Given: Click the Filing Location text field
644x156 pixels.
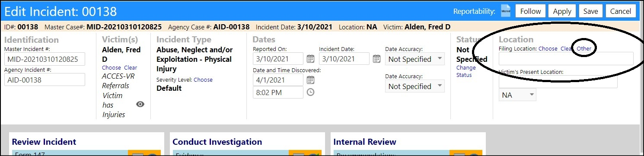Looking at the screenshot, I should click(566, 59).
